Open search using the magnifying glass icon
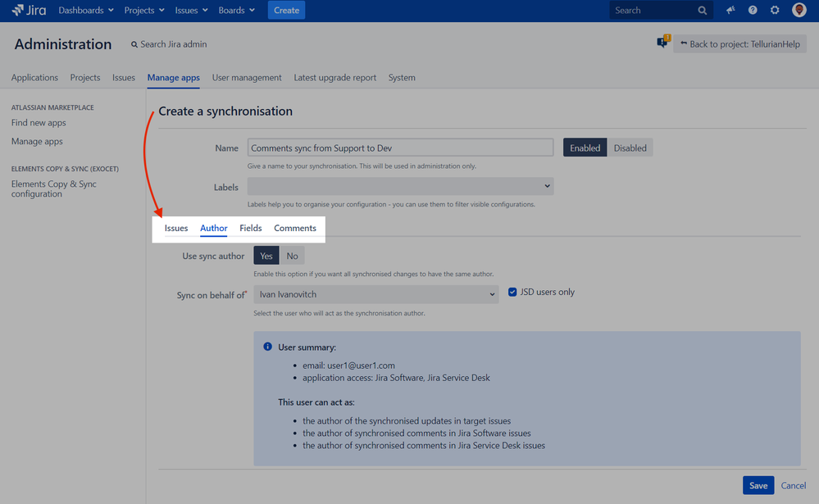This screenshot has height=504, width=819. pos(702,10)
